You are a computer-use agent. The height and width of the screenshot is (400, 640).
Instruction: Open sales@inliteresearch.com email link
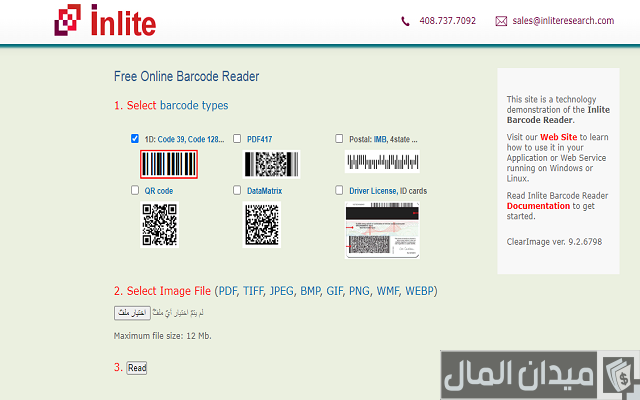coord(563,21)
